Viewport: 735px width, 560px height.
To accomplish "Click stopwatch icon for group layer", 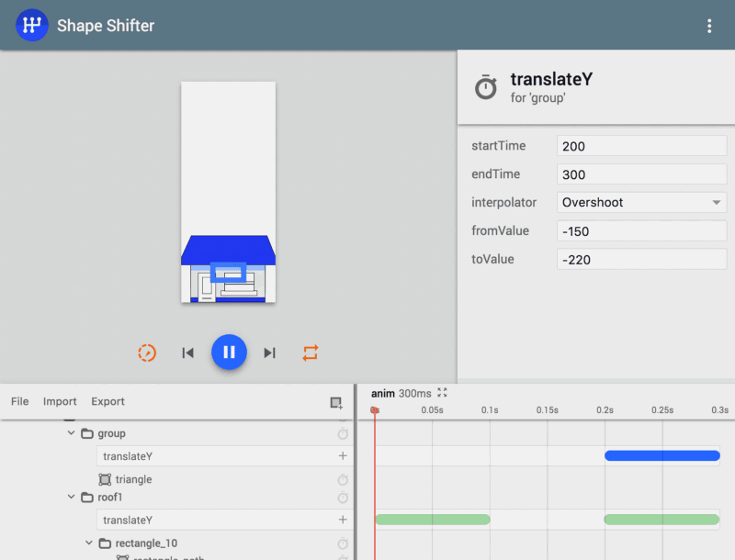I will point(343,433).
